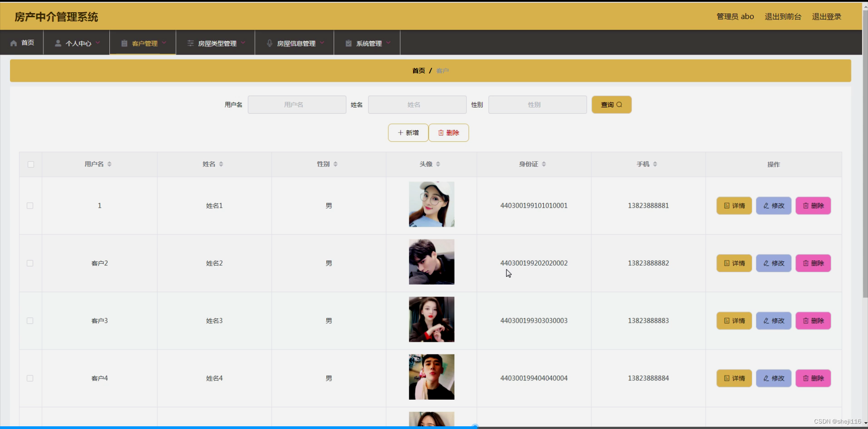Select the 个人中心 person icon

(x=58, y=43)
